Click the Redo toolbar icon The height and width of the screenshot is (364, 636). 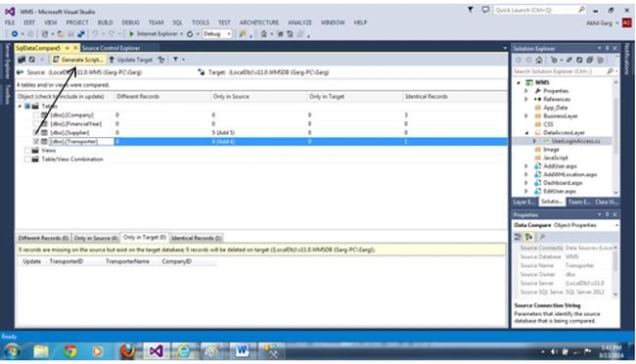[111, 33]
